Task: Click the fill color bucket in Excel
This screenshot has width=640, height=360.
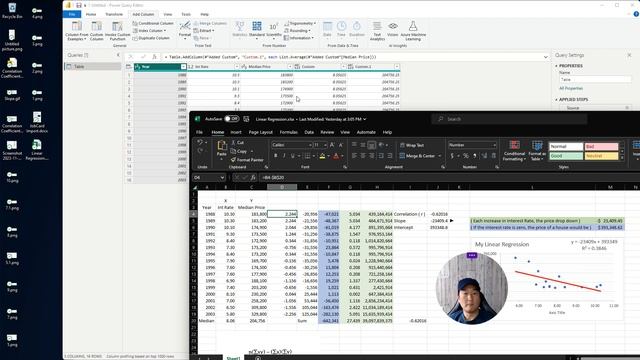Action: click(322, 156)
